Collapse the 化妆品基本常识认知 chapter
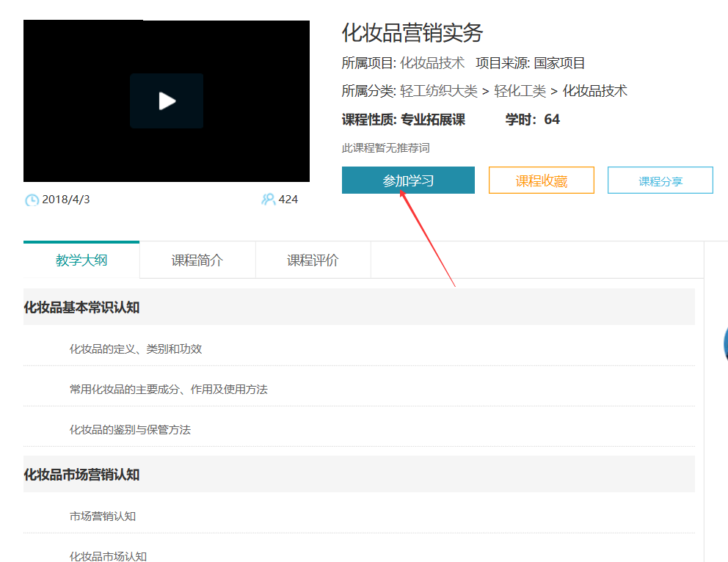The width and height of the screenshot is (728, 562). point(81,307)
